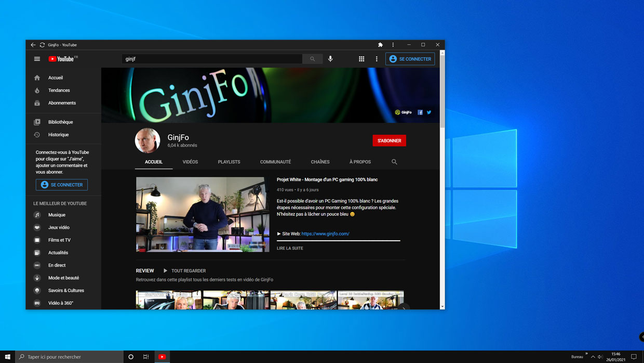Select Musique under Le meilleur de YouTube
644x363 pixels.
[57, 214]
